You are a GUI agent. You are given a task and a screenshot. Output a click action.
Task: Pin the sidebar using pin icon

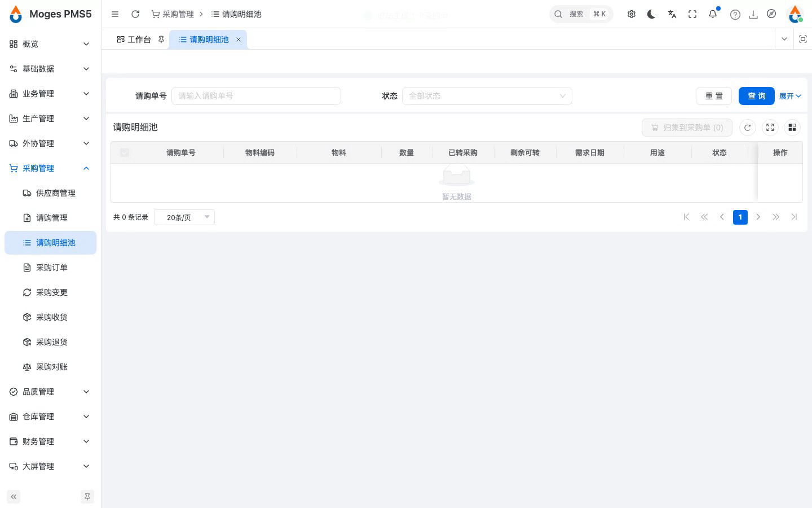tap(87, 497)
